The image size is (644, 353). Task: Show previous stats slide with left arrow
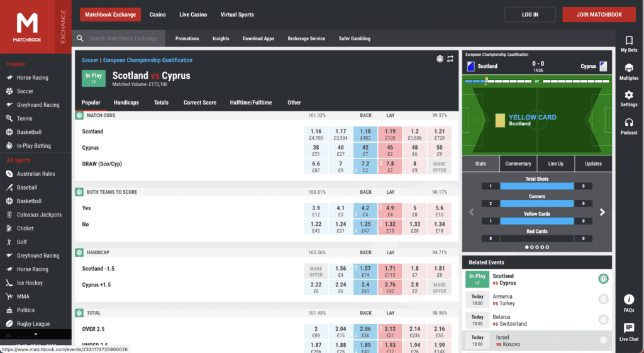pos(472,212)
